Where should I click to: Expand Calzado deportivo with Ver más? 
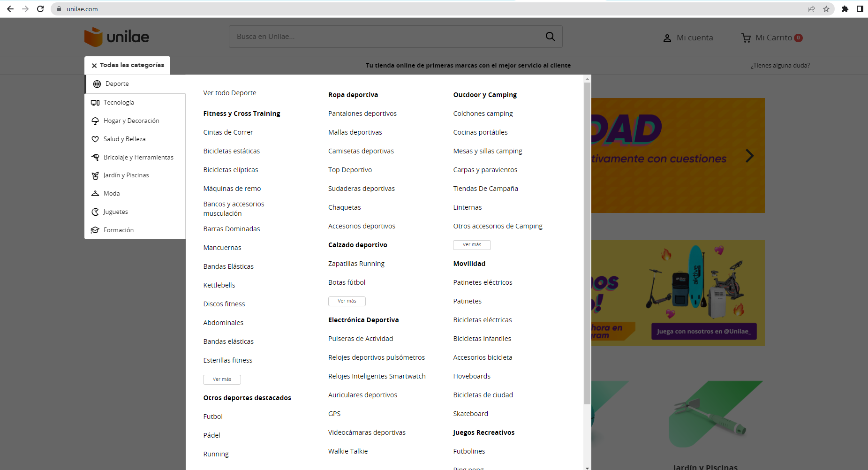tap(347, 301)
